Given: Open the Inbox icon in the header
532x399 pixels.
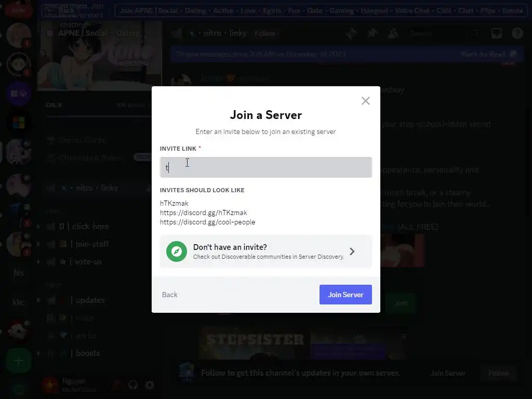Looking at the screenshot, I should coord(496,33).
